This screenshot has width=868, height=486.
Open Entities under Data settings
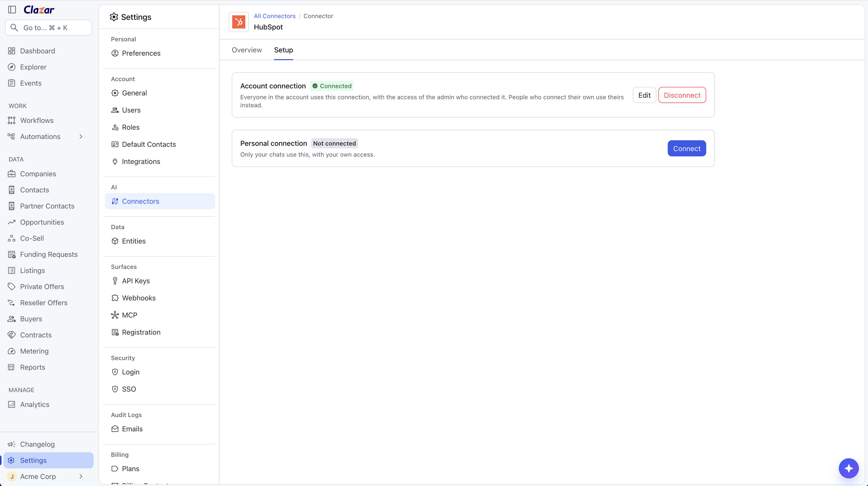pos(134,241)
